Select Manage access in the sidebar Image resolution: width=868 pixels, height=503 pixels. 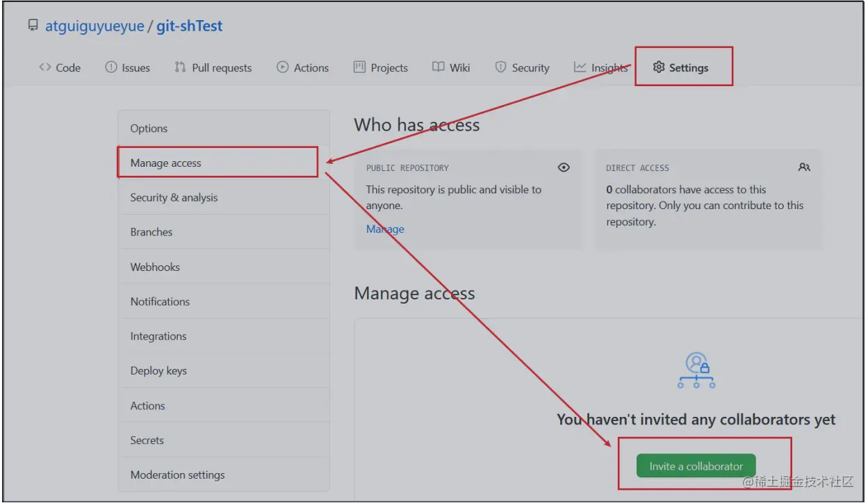point(224,163)
